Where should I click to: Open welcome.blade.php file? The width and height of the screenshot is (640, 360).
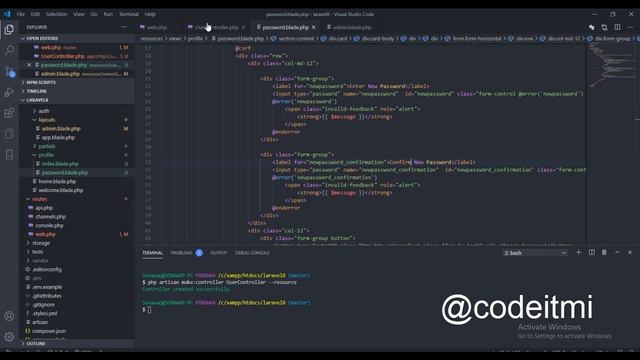[61, 190]
